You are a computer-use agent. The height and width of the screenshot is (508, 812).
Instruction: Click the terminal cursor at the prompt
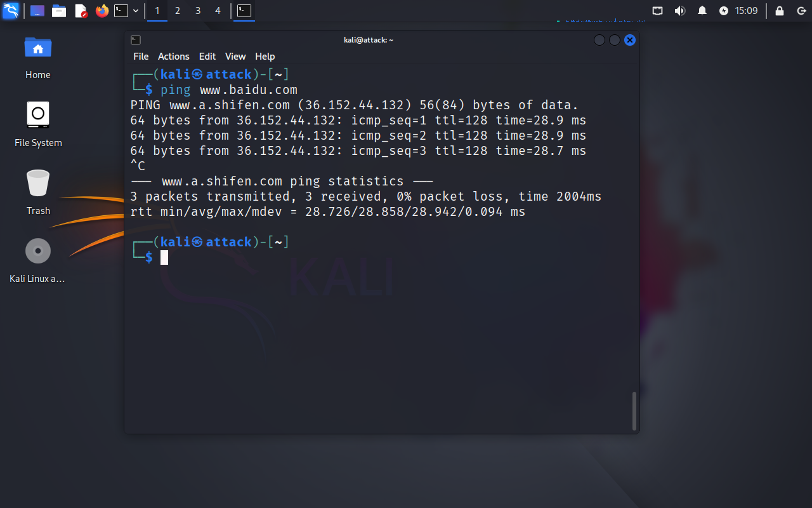click(x=164, y=257)
